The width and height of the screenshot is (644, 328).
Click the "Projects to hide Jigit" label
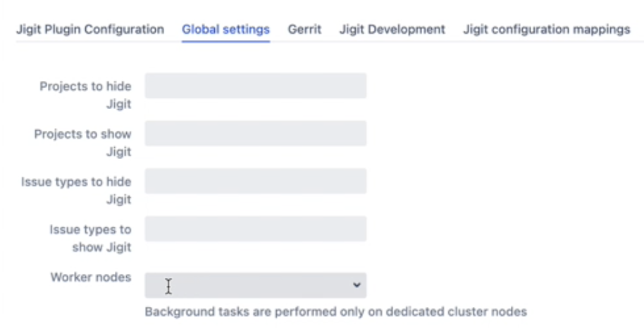[85, 95]
